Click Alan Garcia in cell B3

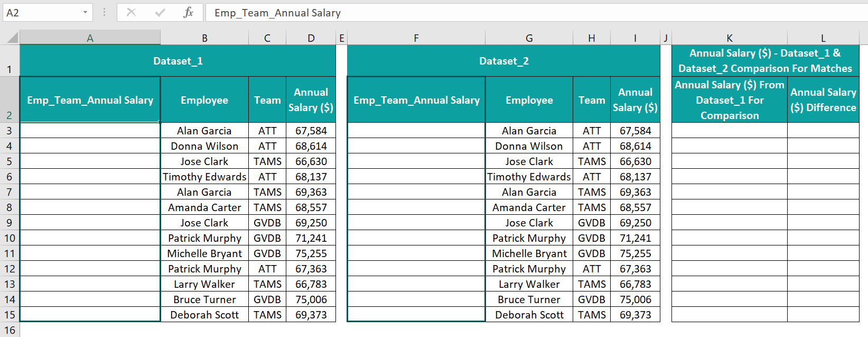pyautogui.click(x=204, y=131)
